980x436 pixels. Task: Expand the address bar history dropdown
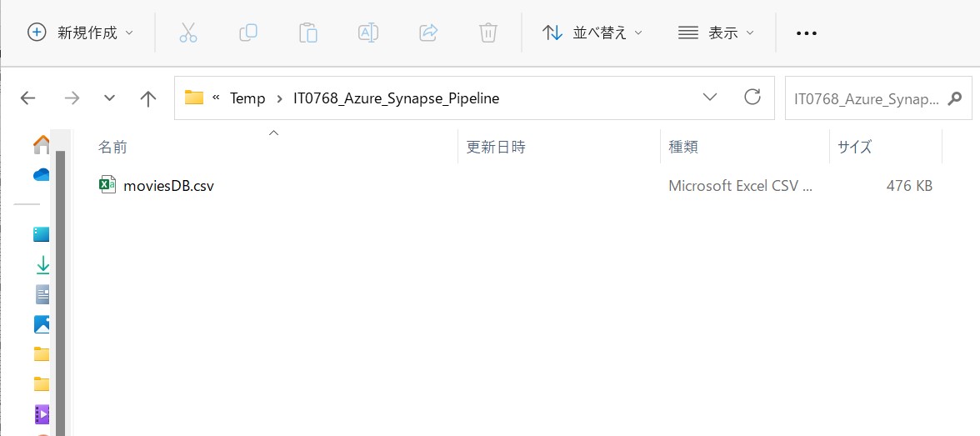(709, 98)
